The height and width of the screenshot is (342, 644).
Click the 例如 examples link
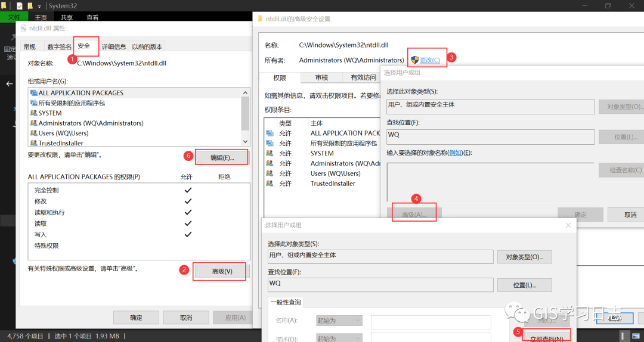coord(455,153)
